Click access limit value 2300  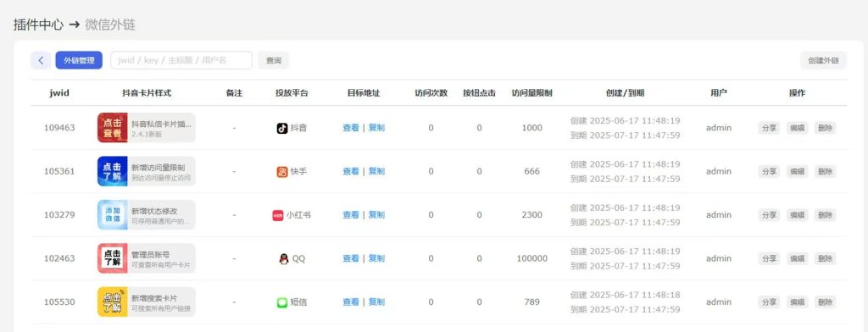pyautogui.click(x=532, y=214)
